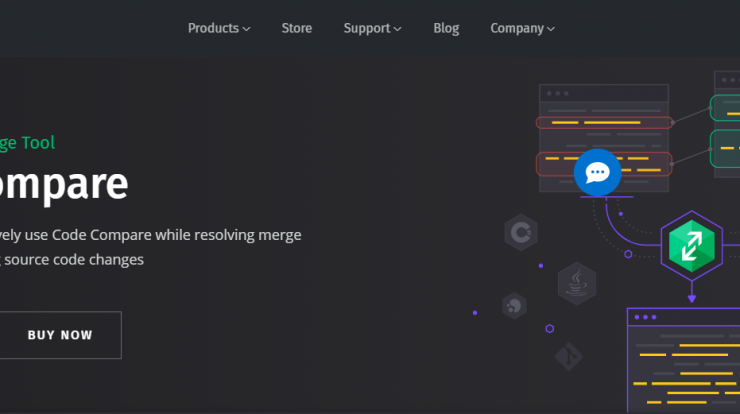The height and width of the screenshot is (414, 740).
Task: Open the Products dropdown menu
Action: coord(219,28)
